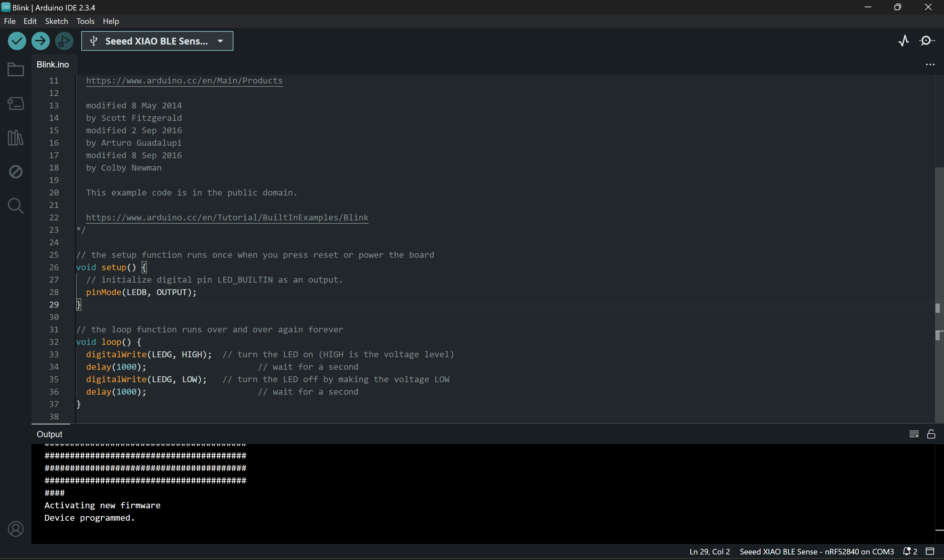This screenshot has width=944, height=560.
Task: Open the Search sidebar icon
Action: (15, 206)
